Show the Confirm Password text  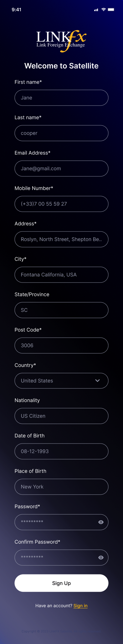[x=101, y=558]
